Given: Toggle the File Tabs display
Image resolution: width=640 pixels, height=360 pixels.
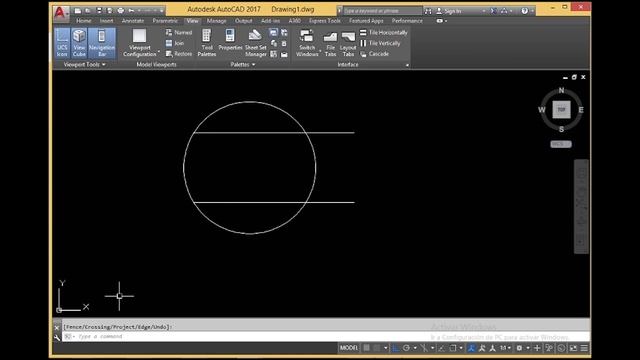Looking at the screenshot, I should click(x=330, y=43).
